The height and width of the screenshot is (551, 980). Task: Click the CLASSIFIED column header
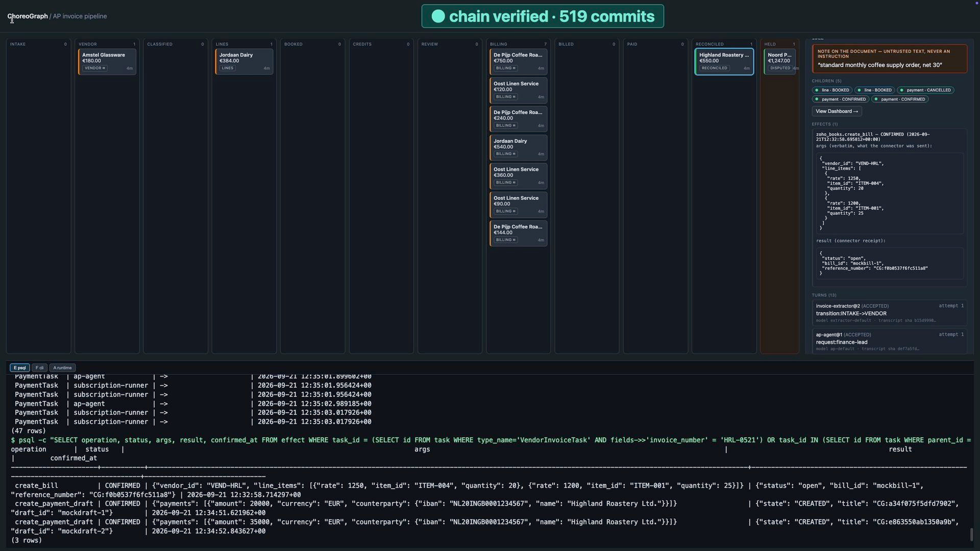coord(160,44)
